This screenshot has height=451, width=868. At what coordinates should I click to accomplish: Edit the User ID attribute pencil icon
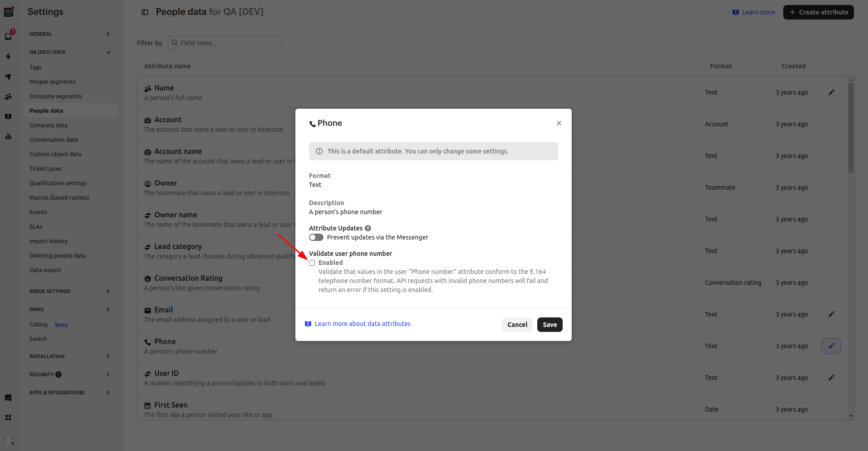pyautogui.click(x=831, y=378)
